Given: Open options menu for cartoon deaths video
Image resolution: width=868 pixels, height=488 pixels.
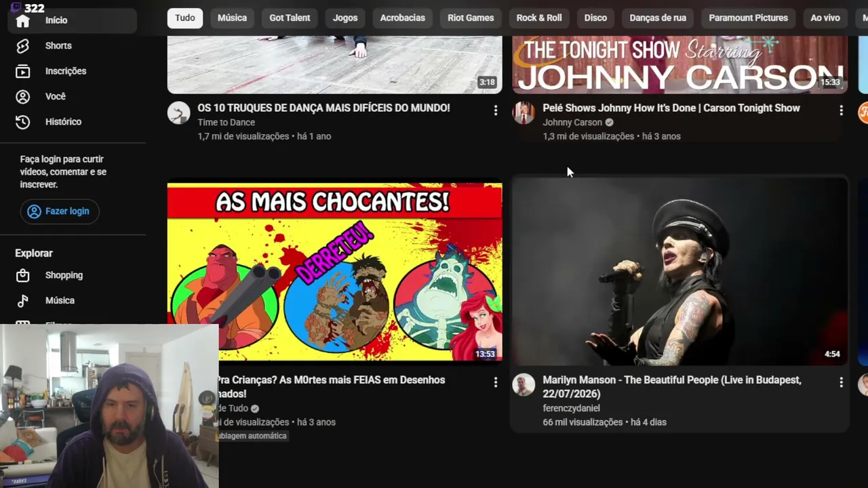Looking at the screenshot, I should click(x=496, y=382).
